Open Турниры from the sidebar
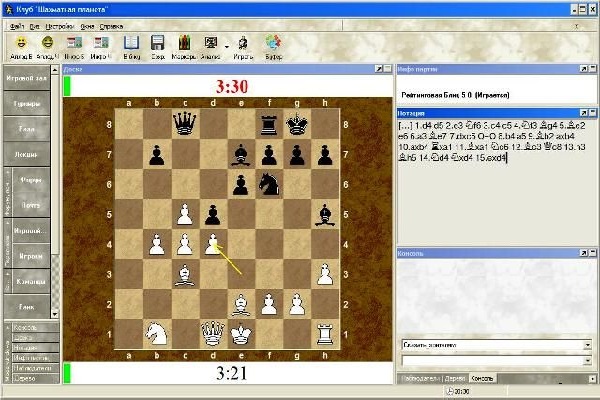 [27, 103]
